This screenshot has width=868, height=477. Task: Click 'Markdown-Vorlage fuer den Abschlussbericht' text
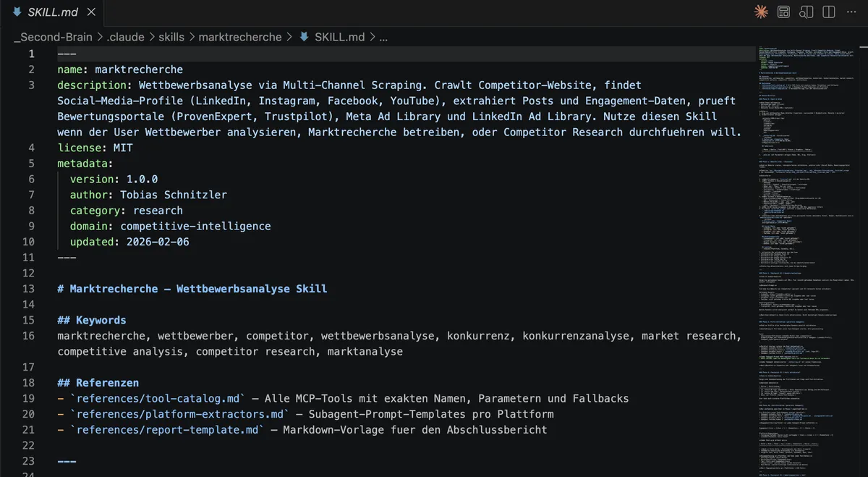pyautogui.click(x=414, y=429)
